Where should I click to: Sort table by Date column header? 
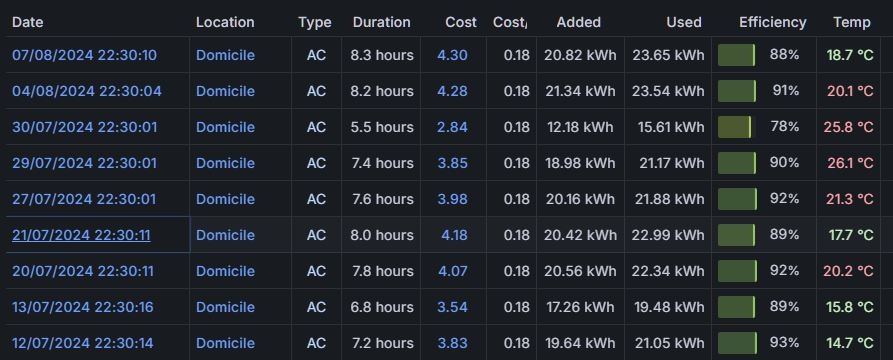[x=28, y=22]
